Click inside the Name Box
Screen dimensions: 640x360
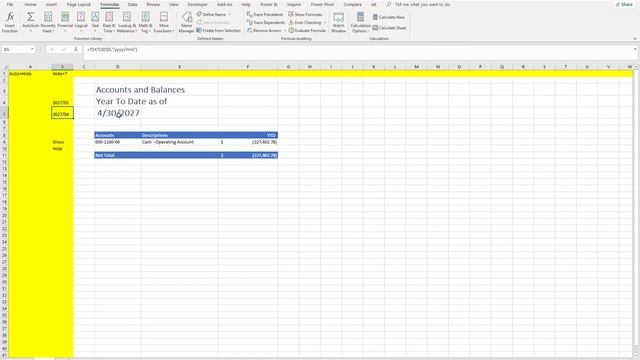(x=16, y=49)
